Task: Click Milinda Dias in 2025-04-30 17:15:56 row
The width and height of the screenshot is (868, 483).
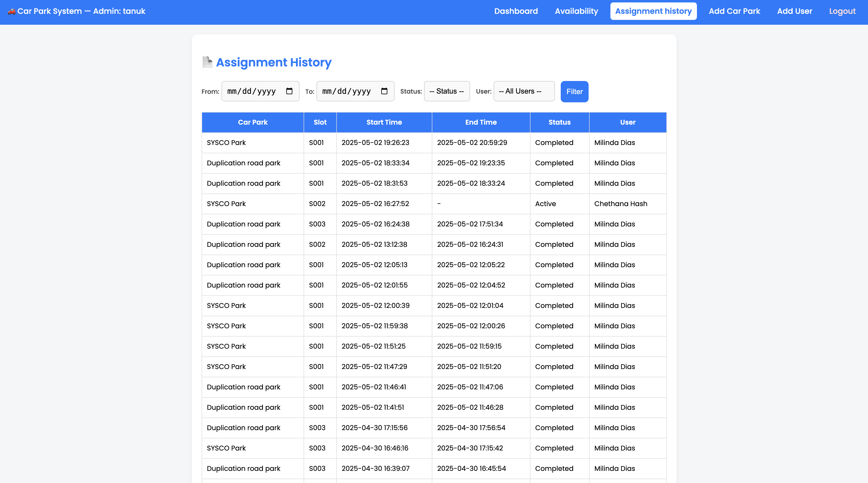Action: tap(614, 428)
